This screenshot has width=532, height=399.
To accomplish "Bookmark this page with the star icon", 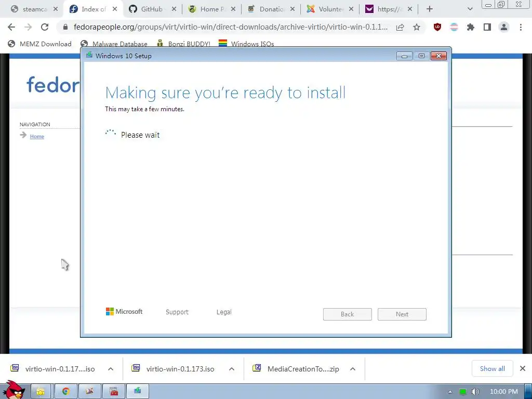I will click(417, 27).
